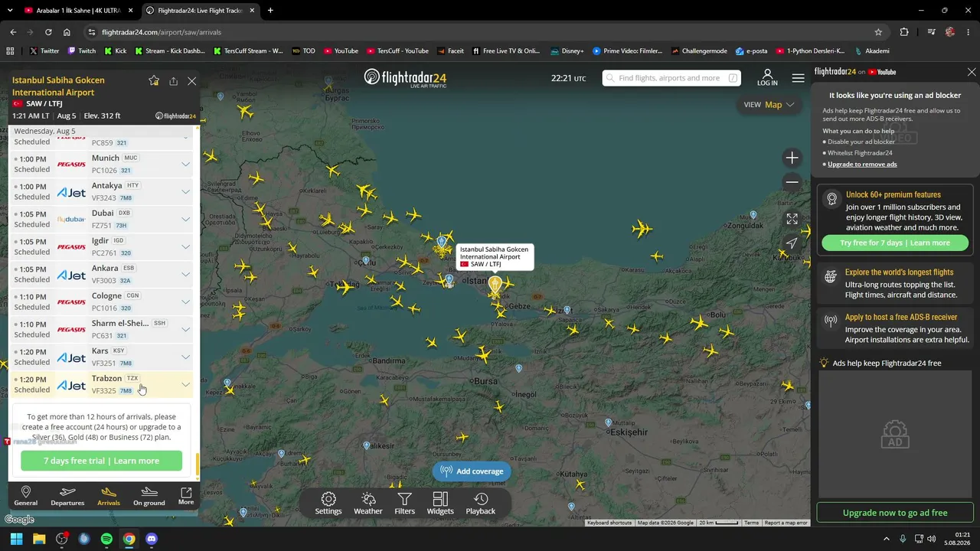
Task: Zoom out on the map
Action: point(792,181)
